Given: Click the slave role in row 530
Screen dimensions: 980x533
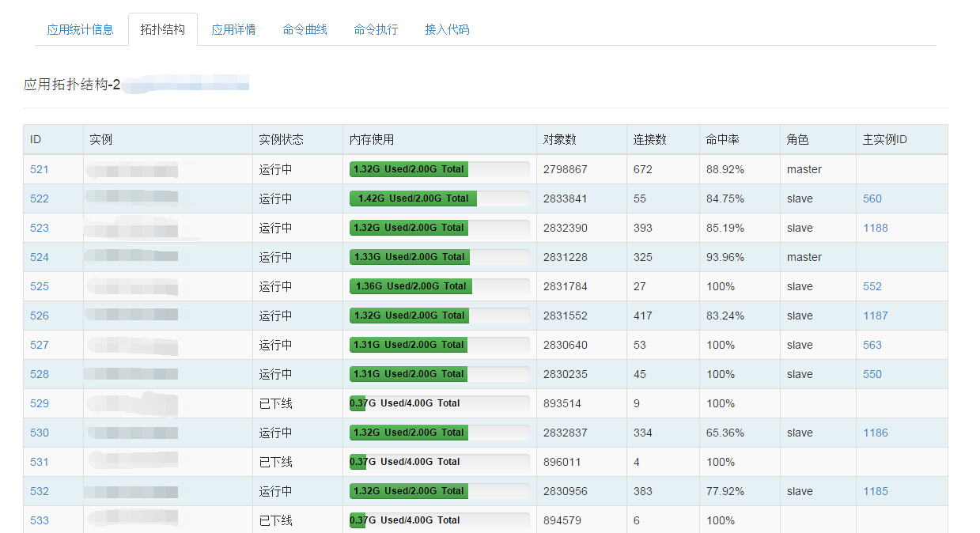Looking at the screenshot, I should coord(800,433).
